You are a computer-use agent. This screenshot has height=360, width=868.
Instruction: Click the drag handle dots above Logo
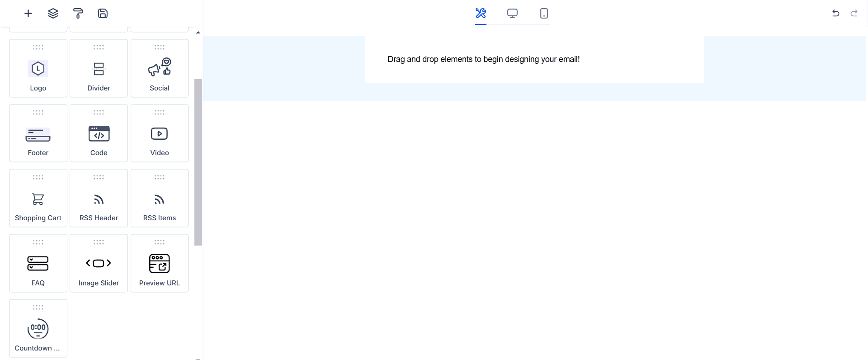[38, 47]
